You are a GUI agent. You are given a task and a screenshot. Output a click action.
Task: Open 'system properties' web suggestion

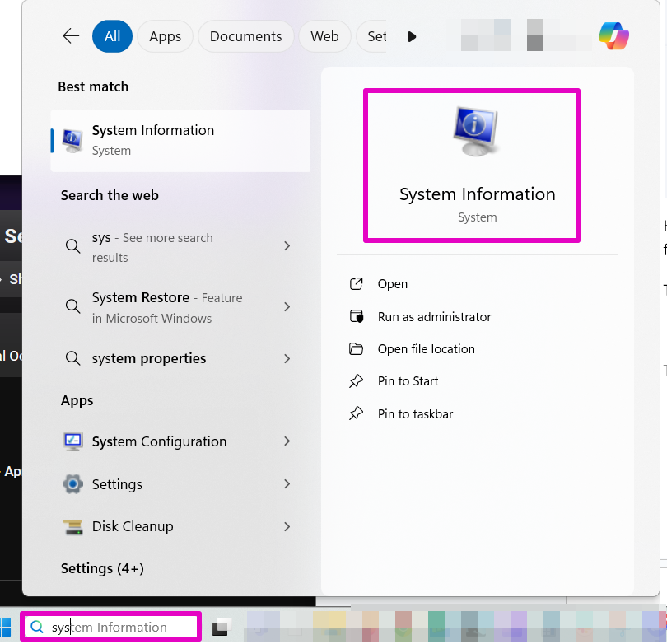pyautogui.click(x=180, y=358)
